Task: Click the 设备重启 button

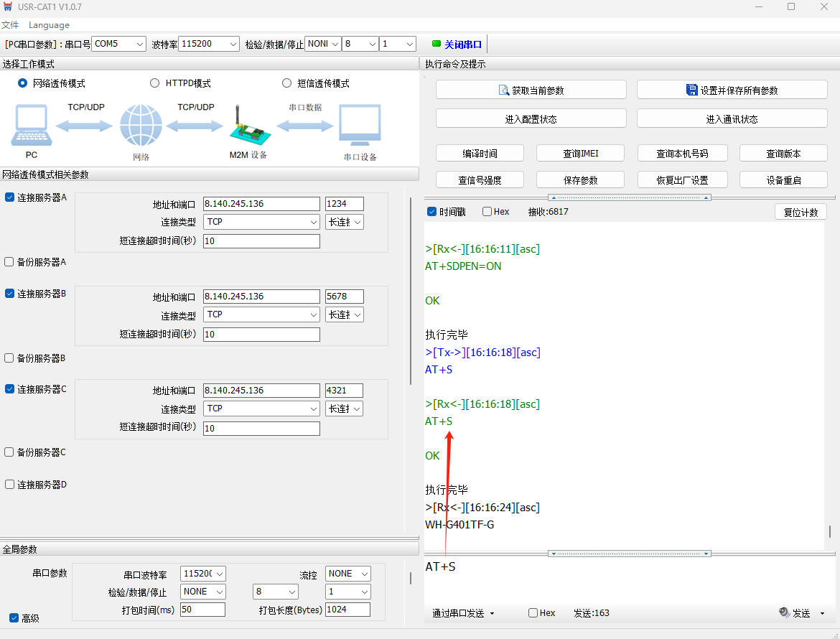Action: pyautogui.click(x=783, y=180)
